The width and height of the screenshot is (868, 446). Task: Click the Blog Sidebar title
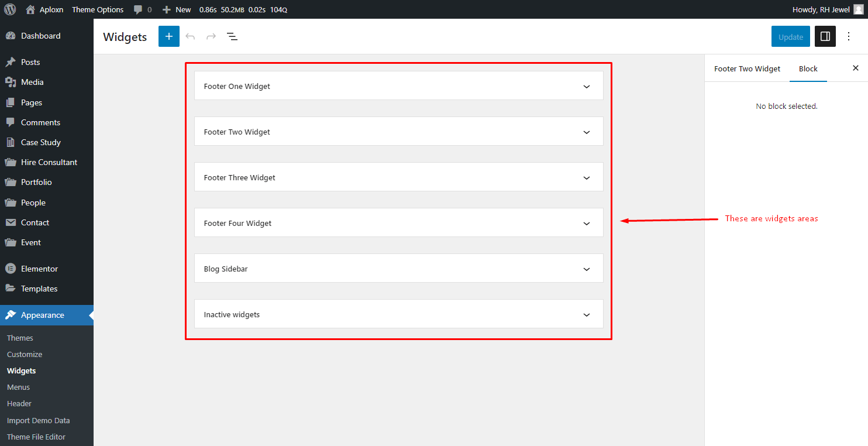tap(226, 269)
